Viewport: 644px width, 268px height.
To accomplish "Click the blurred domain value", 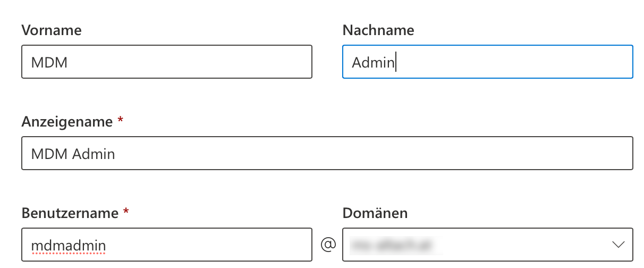I will click(x=394, y=245).
